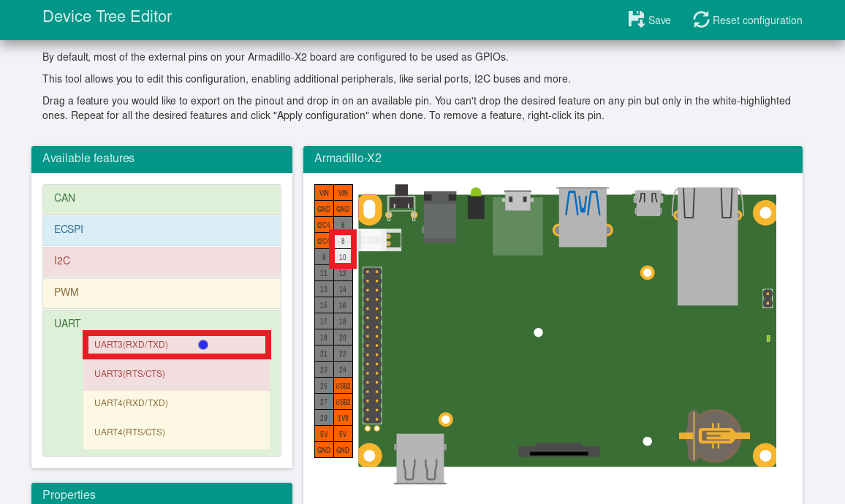This screenshot has width=845, height=504.
Task: Click the 40-pin header connector on the board
Action: tap(373, 345)
